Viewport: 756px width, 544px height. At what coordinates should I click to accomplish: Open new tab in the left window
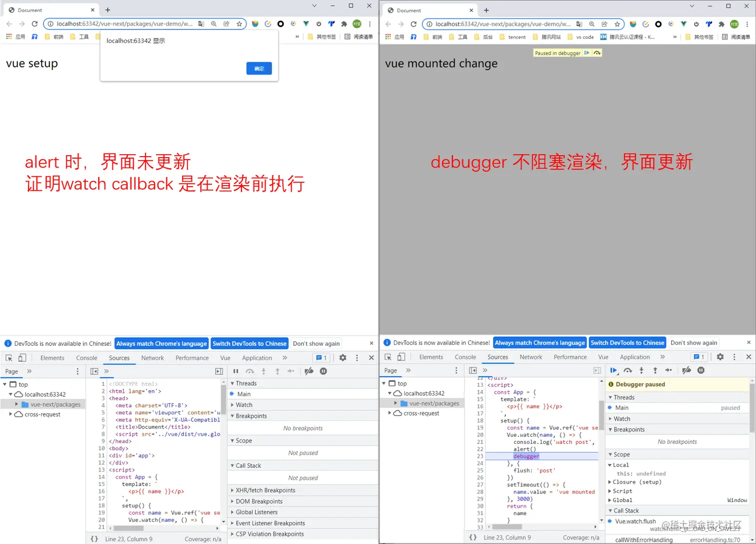[107, 10]
